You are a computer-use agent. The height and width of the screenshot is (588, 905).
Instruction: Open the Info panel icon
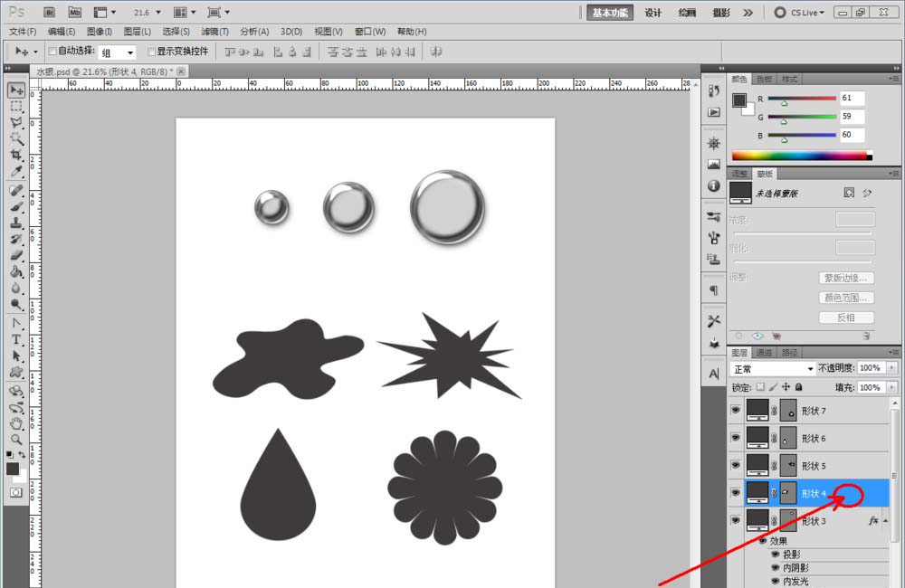click(x=714, y=185)
